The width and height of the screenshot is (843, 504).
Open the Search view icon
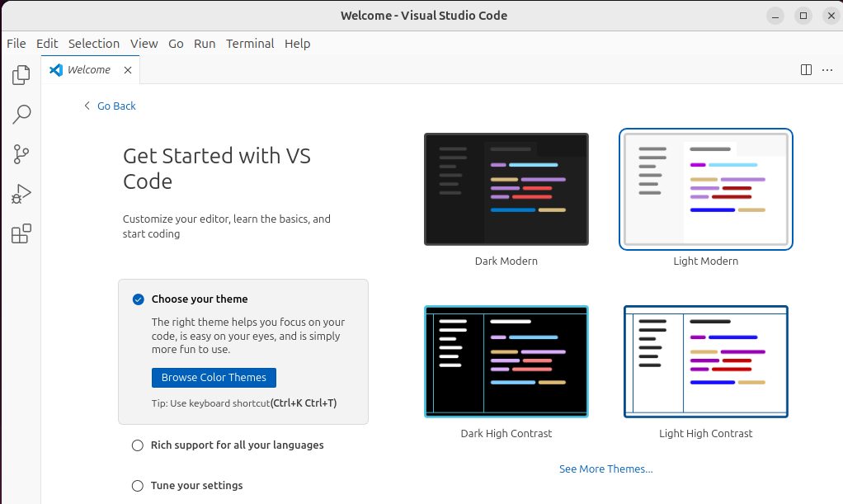click(x=21, y=114)
